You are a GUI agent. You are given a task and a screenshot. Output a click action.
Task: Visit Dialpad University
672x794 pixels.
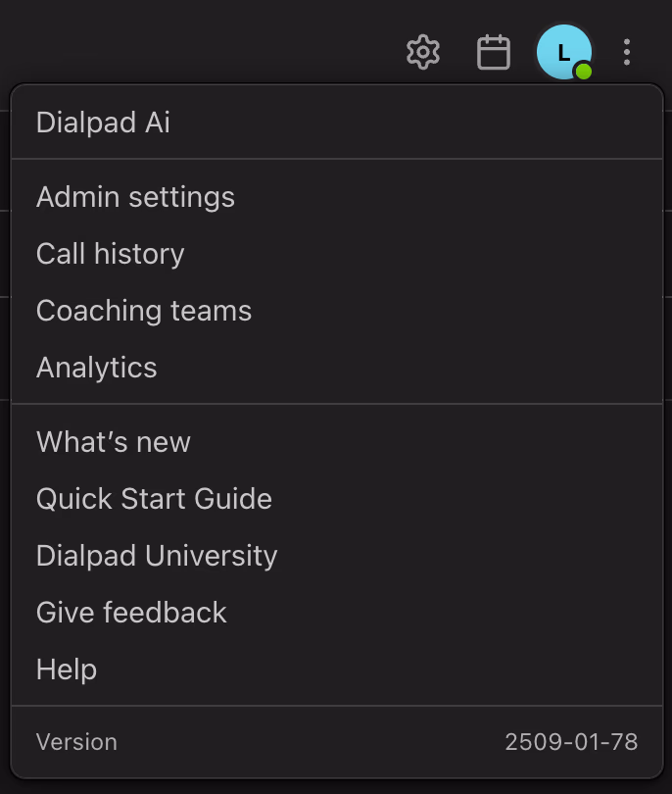[156, 555]
